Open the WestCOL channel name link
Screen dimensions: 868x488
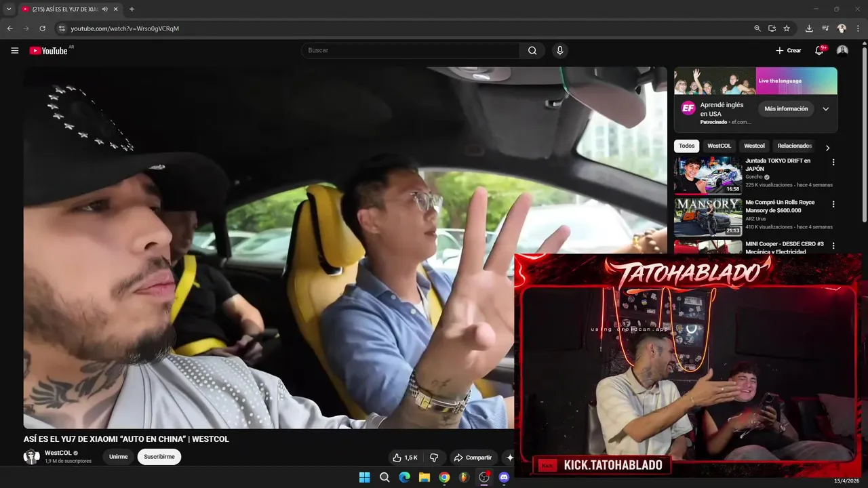click(58, 453)
